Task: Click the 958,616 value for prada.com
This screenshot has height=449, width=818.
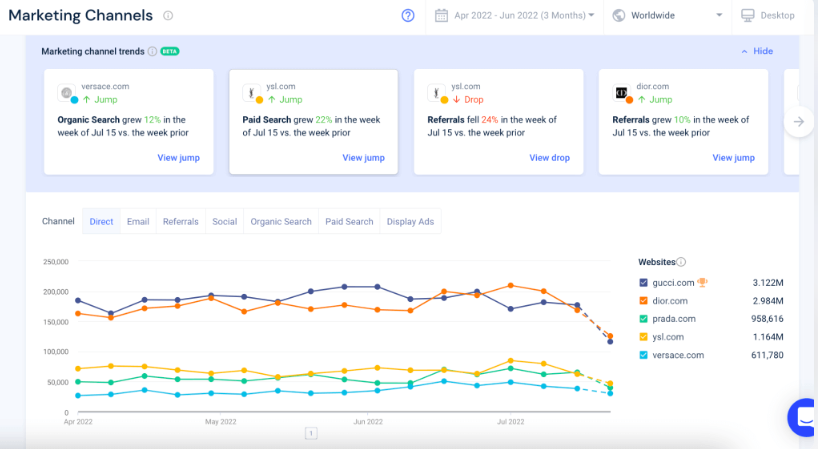Action: coord(767,319)
